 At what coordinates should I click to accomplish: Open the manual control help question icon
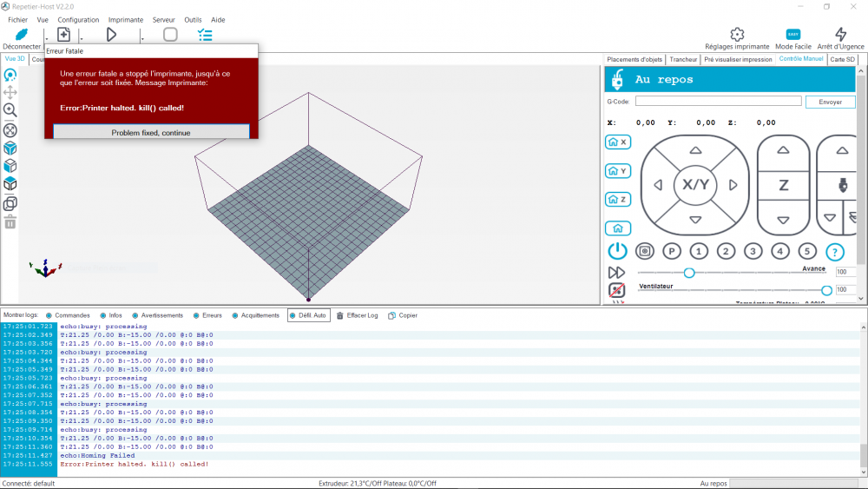pyautogui.click(x=835, y=252)
